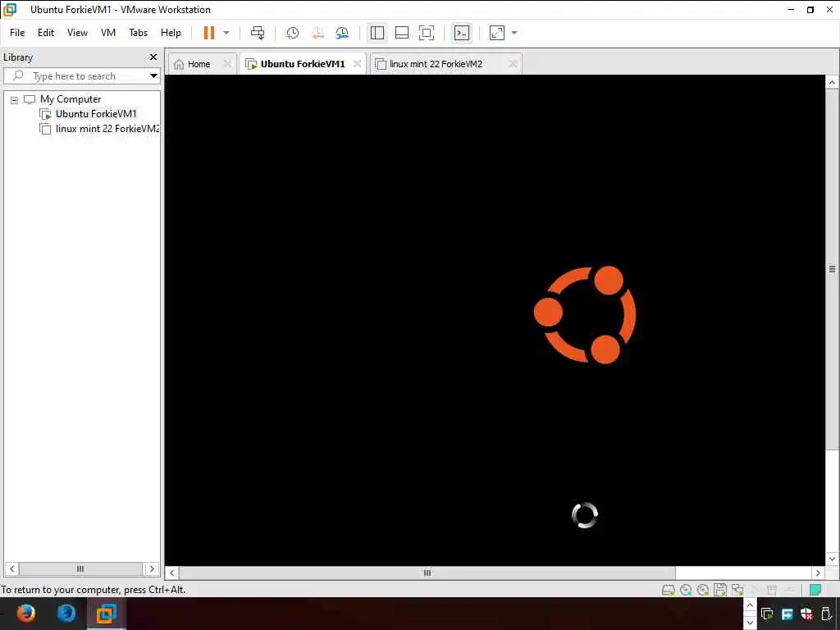Revert virtual machine to previous snapshot
This screenshot has width=840, height=630.
click(317, 33)
